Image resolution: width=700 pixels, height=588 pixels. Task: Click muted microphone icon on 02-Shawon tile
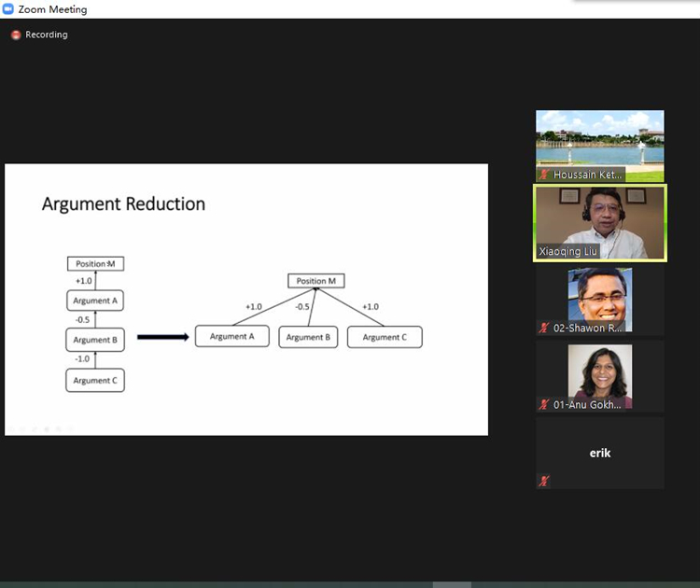click(x=543, y=328)
